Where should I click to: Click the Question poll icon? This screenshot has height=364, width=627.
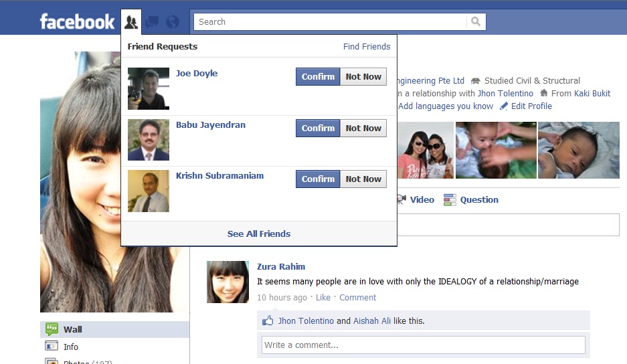point(450,199)
